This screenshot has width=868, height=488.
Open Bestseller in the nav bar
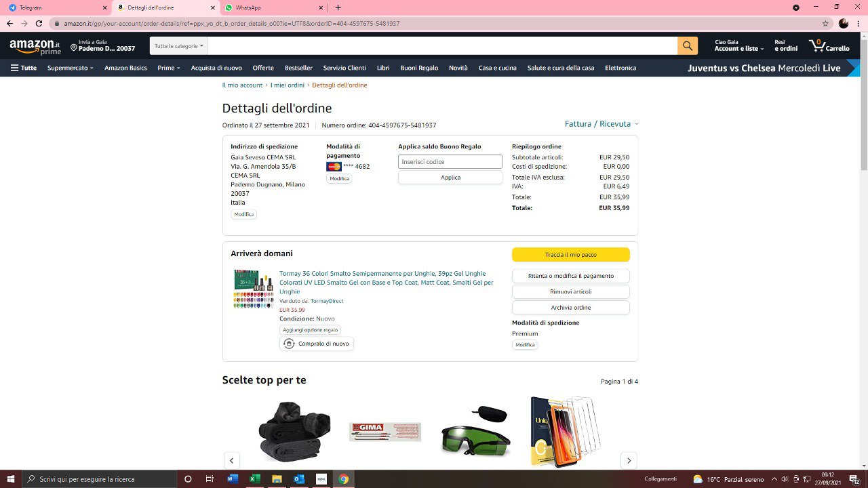coord(298,68)
